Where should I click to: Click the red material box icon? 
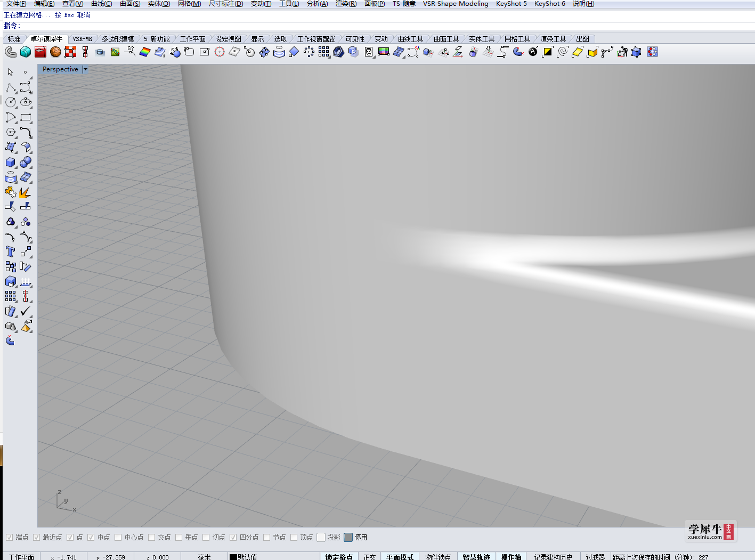40,52
